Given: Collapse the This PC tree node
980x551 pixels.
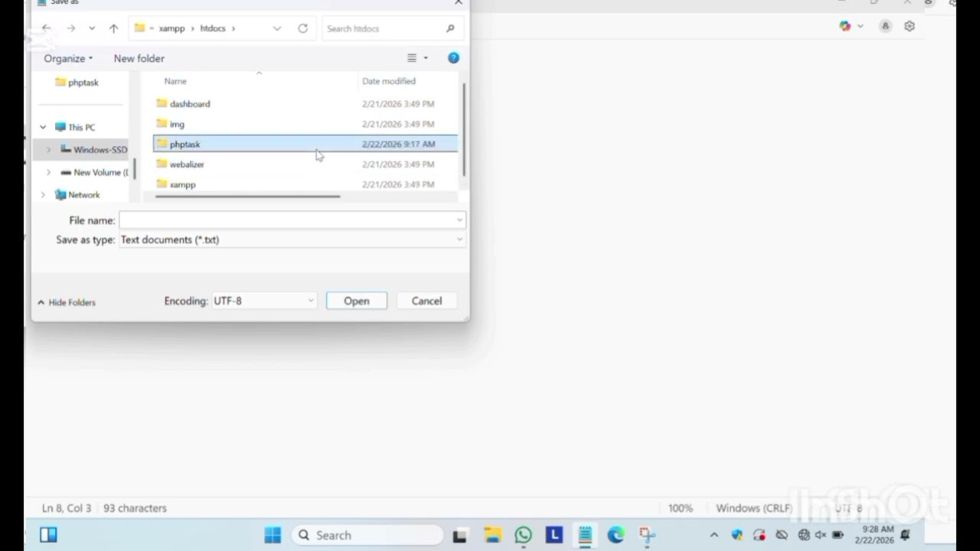Looking at the screenshot, I should 43,127.
